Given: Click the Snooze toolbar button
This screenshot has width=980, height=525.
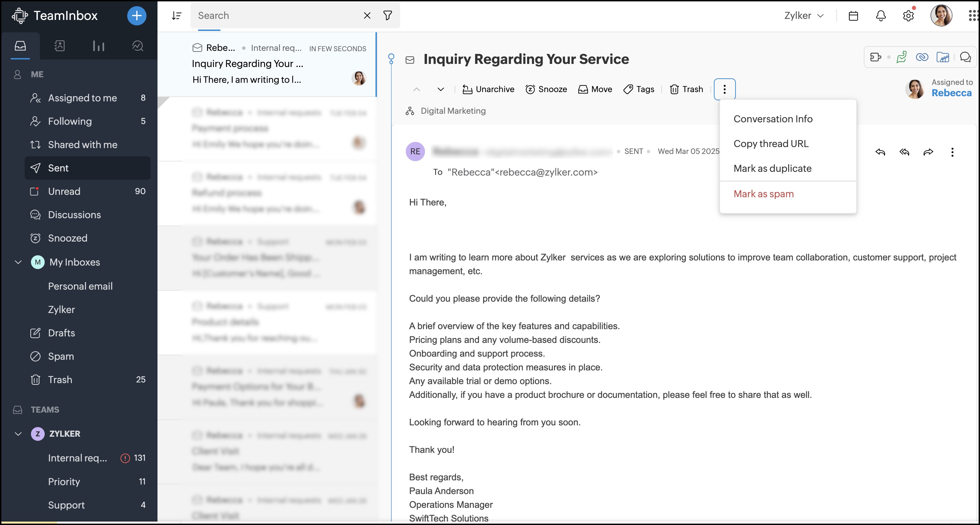Looking at the screenshot, I should (x=546, y=89).
